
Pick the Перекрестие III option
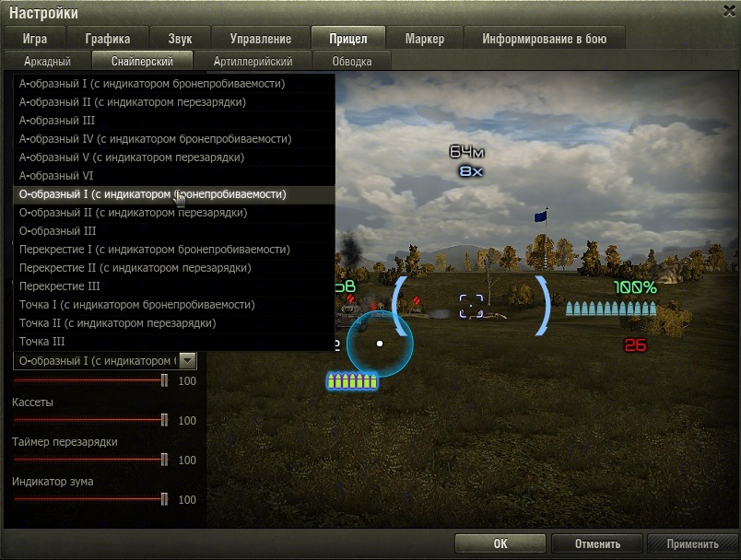click(x=174, y=286)
